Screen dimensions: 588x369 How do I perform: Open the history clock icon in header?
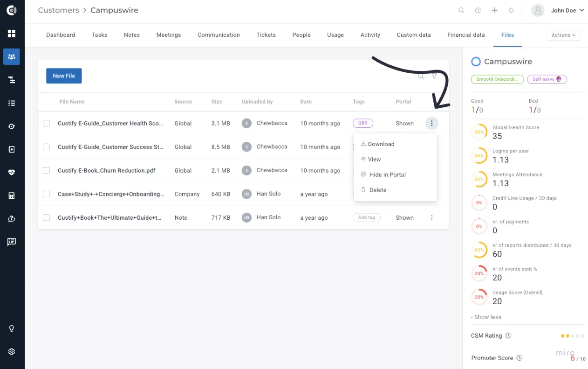click(x=478, y=10)
